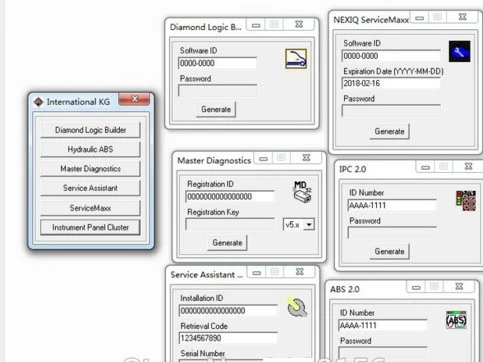483x362 pixels.
Task: Click the Diamond Logic Builder truck icon
Action: coord(296,59)
